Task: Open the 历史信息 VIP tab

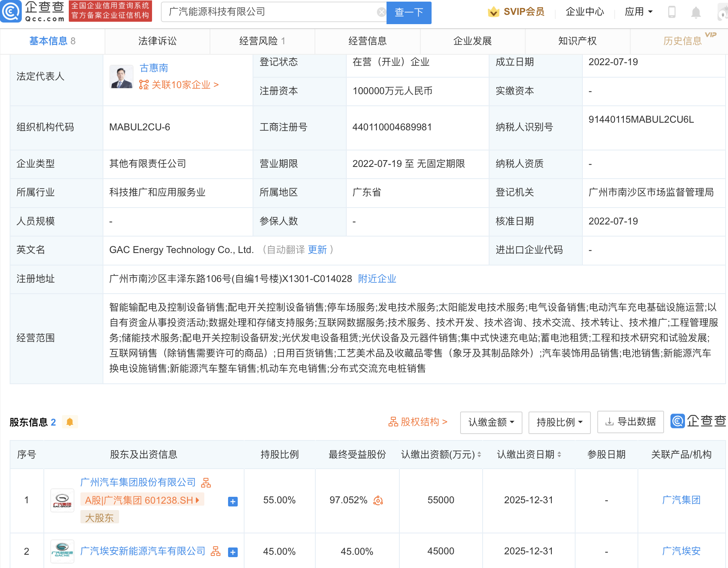Action: pos(682,41)
